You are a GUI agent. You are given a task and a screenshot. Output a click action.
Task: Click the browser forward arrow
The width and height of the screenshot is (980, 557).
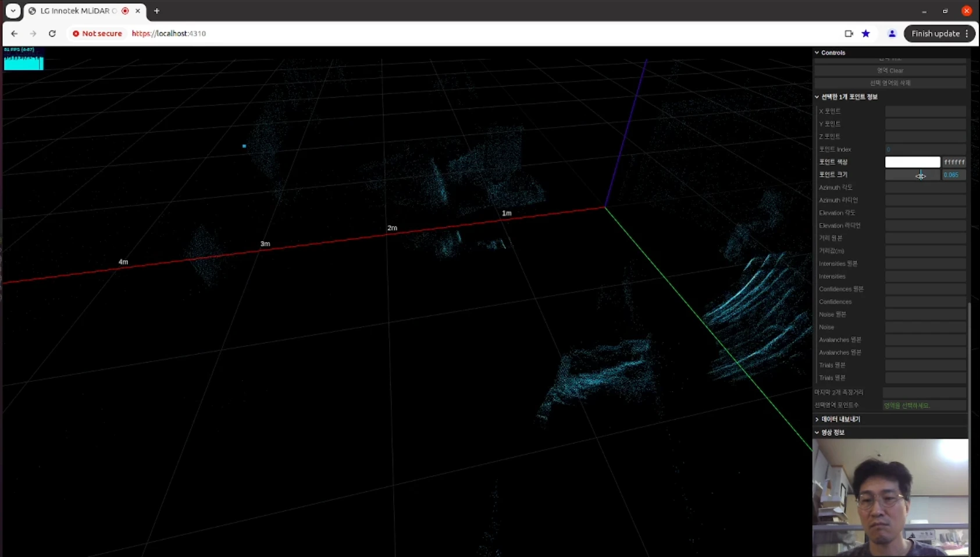(x=33, y=34)
